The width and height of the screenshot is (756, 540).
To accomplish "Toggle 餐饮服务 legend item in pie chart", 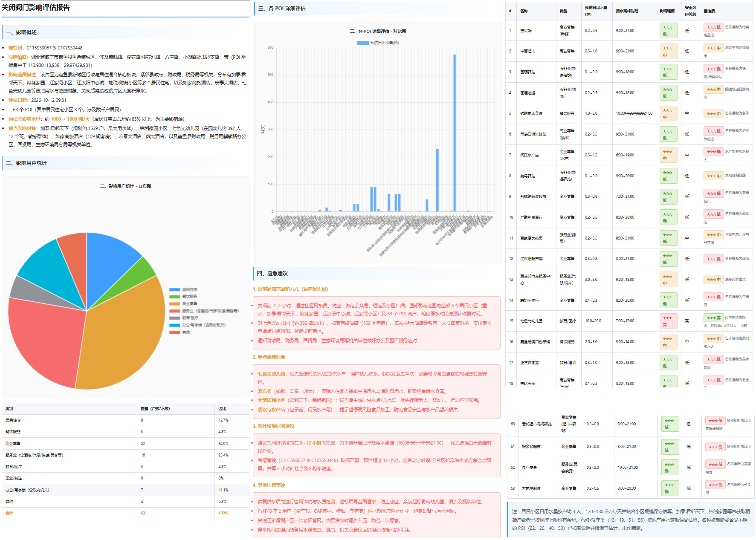I will coord(183,297).
